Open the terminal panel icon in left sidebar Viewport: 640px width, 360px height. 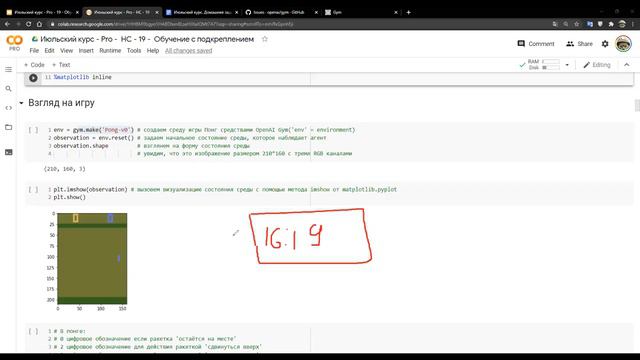(x=9, y=152)
